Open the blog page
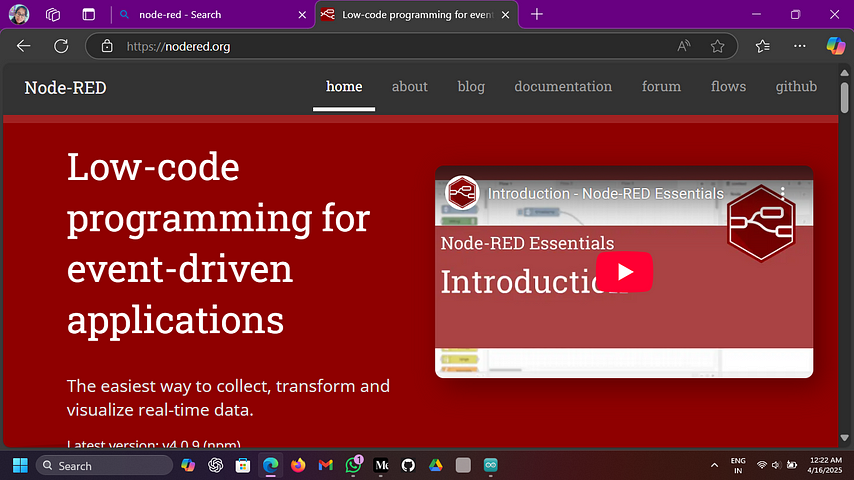 click(x=471, y=87)
